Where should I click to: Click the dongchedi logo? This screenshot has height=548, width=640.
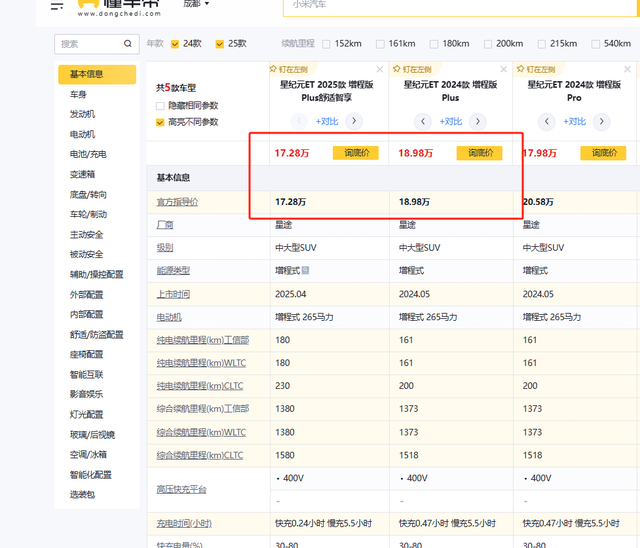(119, 7)
